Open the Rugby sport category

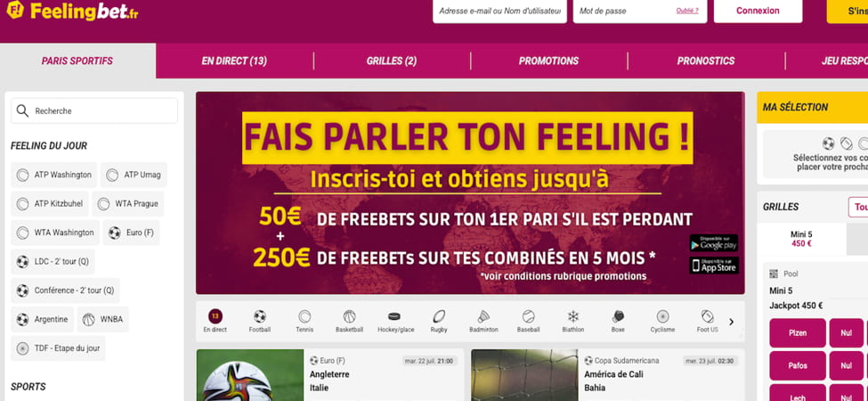(x=439, y=321)
